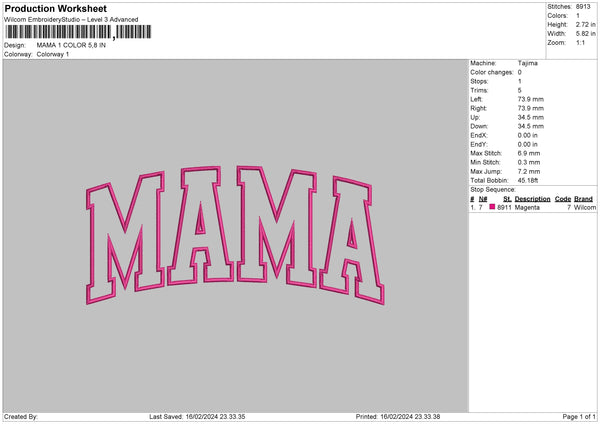
Task: Click the 'Stop Sequence:' heading
Action: pos(493,189)
